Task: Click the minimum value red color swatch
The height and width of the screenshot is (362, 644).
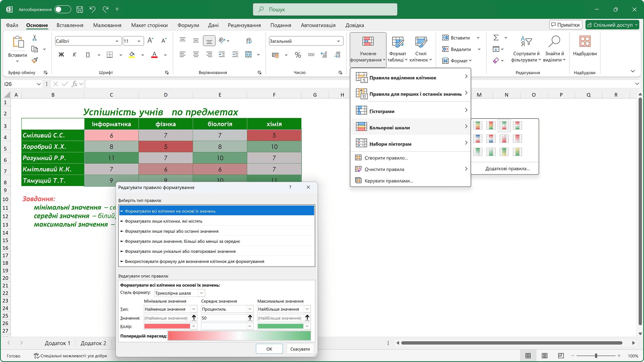Action: tap(167, 326)
